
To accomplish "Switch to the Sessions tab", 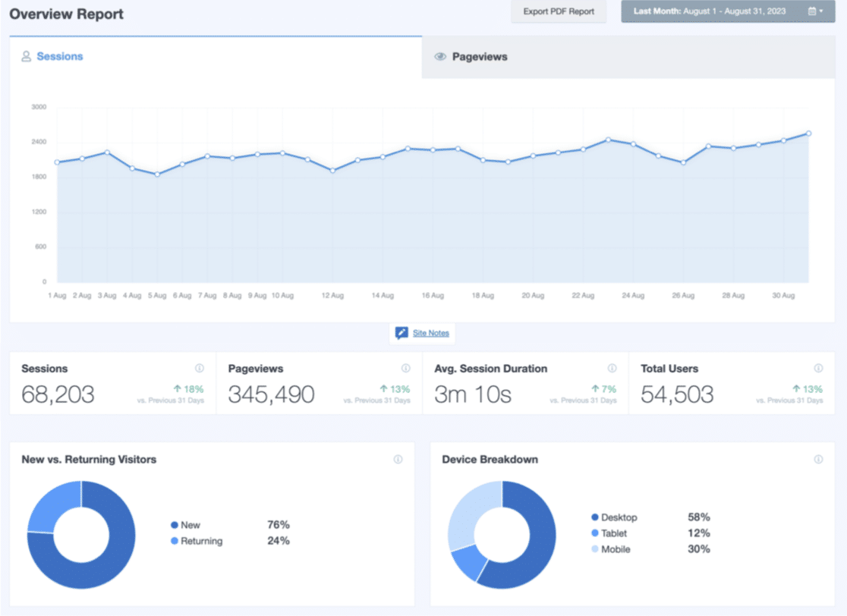I will pyautogui.click(x=59, y=57).
